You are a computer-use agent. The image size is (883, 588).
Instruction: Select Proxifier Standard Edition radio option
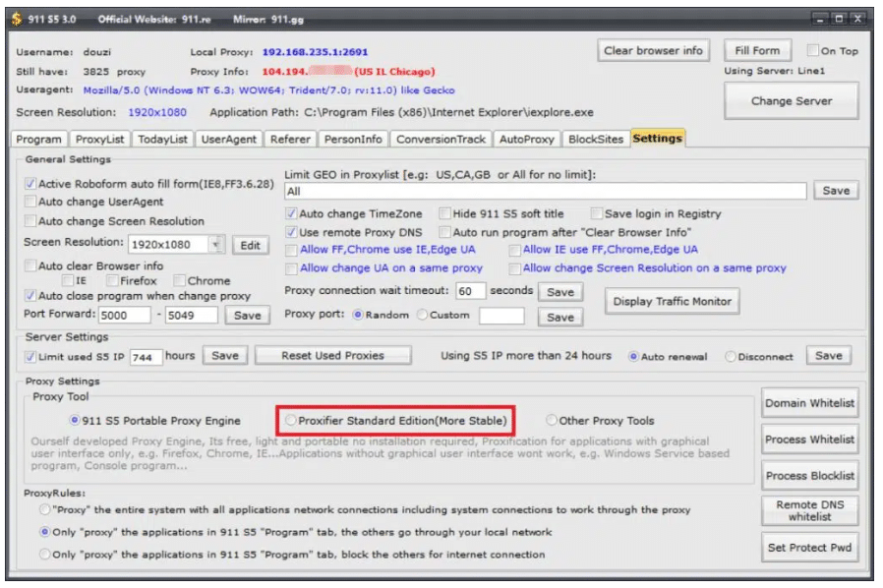pos(291,421)
